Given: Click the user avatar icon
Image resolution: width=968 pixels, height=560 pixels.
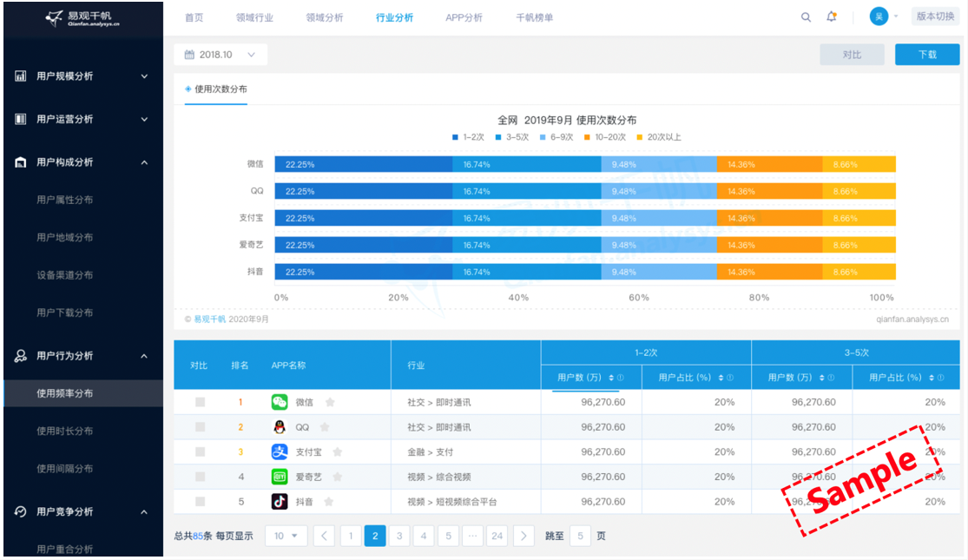Looking at the screenshot, I should 879,17.
